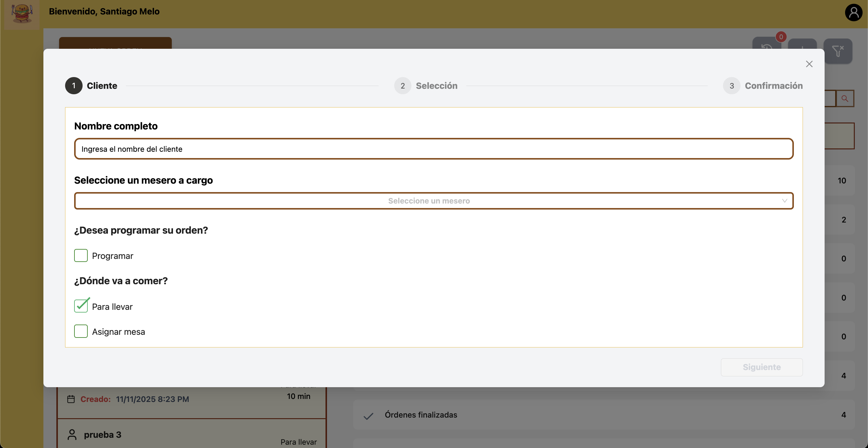Click the clear filter funnel icon
The image size is (868, 448).
tap(837, 51)
